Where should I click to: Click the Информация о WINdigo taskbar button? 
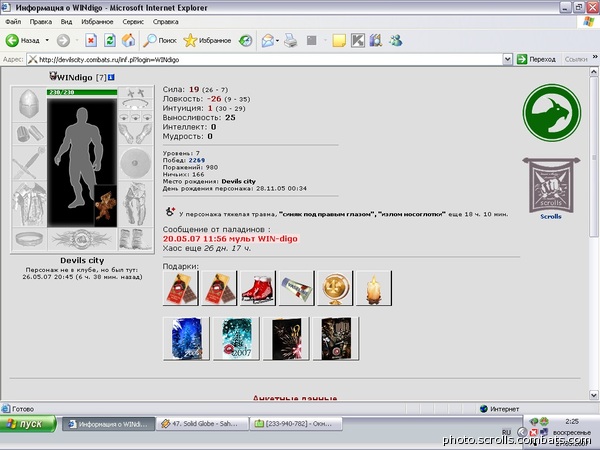pyautogui.click(x=109, y=424)
